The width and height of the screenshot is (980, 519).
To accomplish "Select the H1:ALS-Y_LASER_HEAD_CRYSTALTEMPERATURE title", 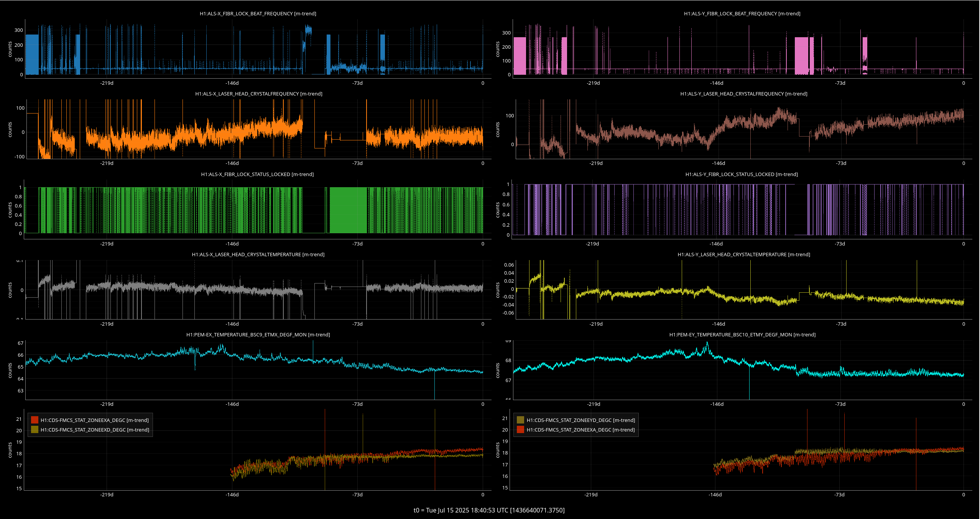I will point(743,254).
